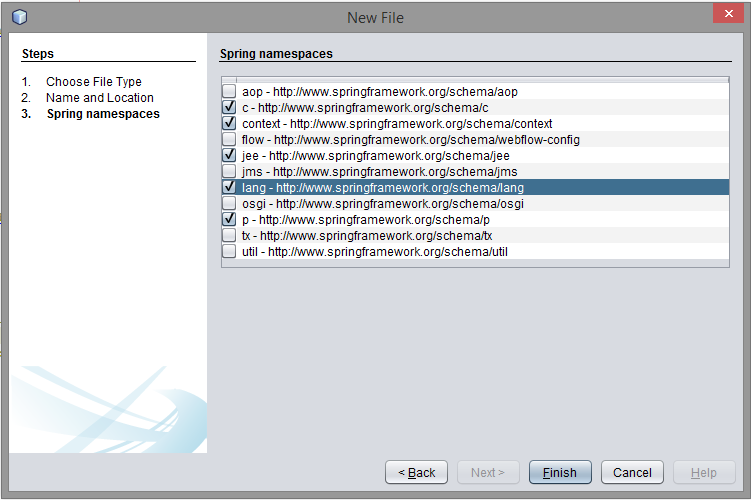This screenshot has height=500, width=751.
Task: Uncheck the context namespace checkbox
Action: [229, 123]
